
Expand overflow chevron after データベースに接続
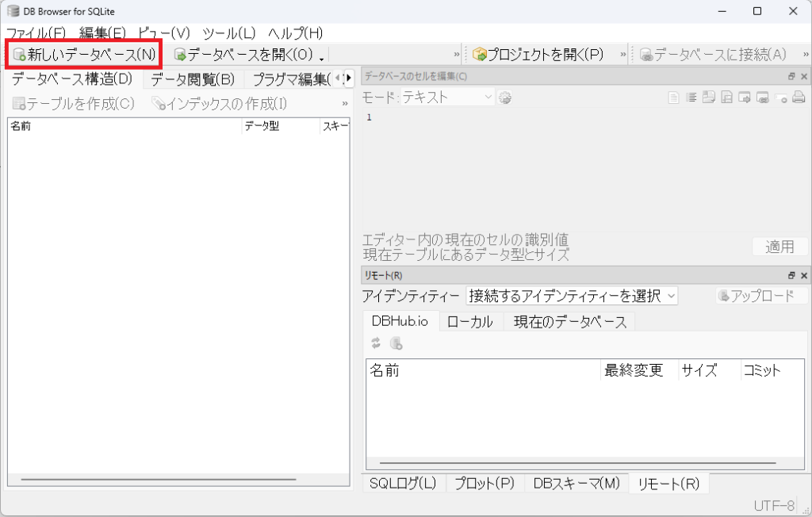(806, 55)
